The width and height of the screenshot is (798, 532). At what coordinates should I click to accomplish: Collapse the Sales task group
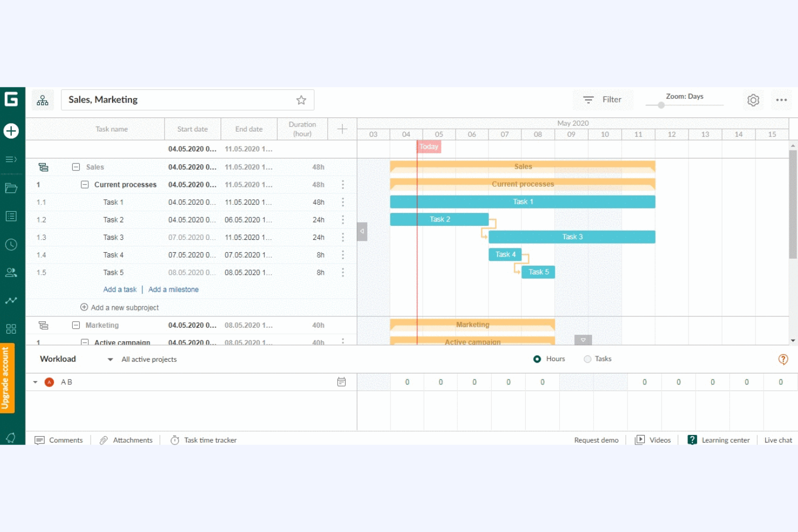pyautogui.click(x=75, y=167)
